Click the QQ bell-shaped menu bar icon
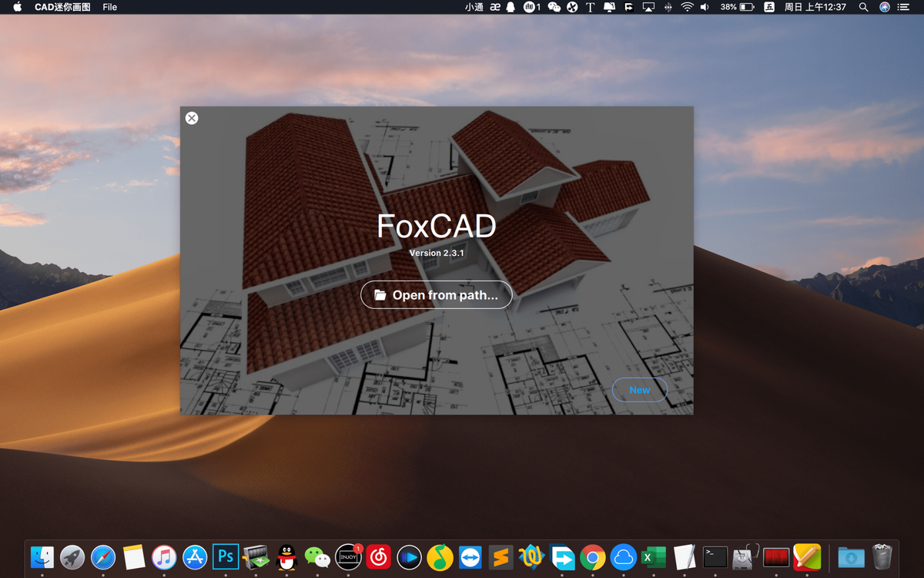 [511, 7]
